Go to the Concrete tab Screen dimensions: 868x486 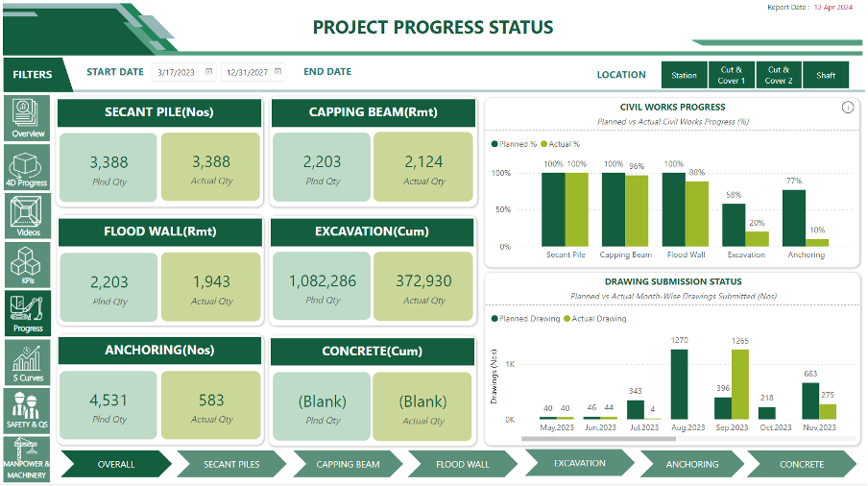click(801, 465)
